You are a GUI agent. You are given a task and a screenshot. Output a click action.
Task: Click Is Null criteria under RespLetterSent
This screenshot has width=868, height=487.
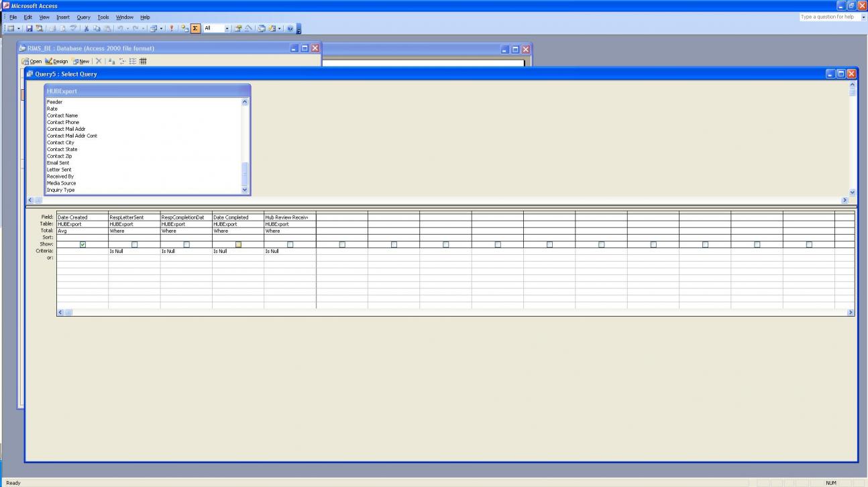pos(134,251)
